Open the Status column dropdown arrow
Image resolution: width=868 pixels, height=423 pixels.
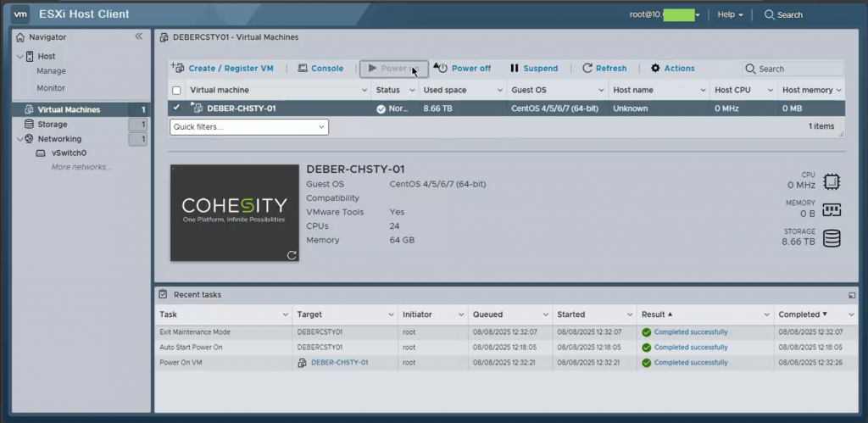pos(412,90)
